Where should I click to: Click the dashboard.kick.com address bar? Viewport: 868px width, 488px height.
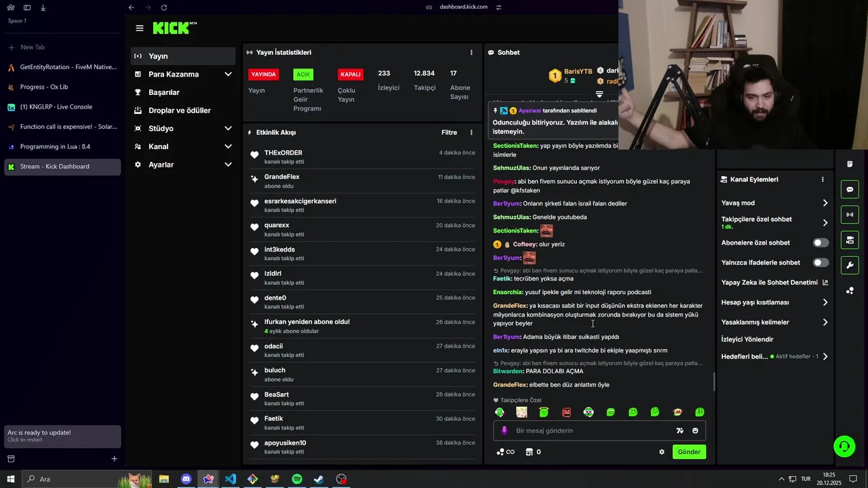click(464, 7)
